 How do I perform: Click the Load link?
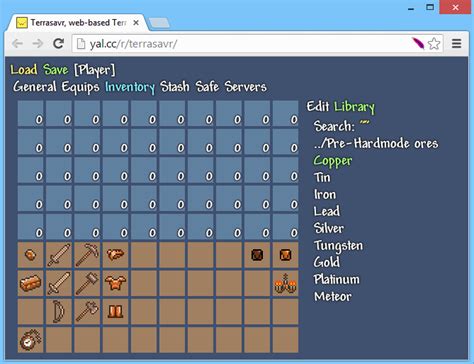click(24, 70)
